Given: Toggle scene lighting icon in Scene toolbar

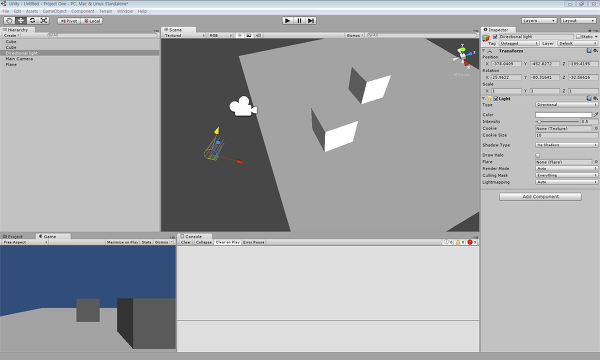Looking at the screenshot, I should [240, 35].
